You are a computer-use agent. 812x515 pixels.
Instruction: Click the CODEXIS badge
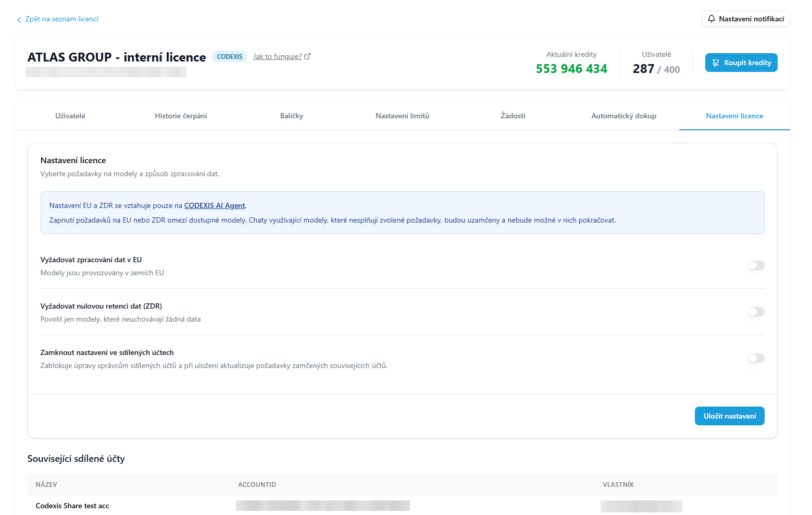tap(230, 57)
